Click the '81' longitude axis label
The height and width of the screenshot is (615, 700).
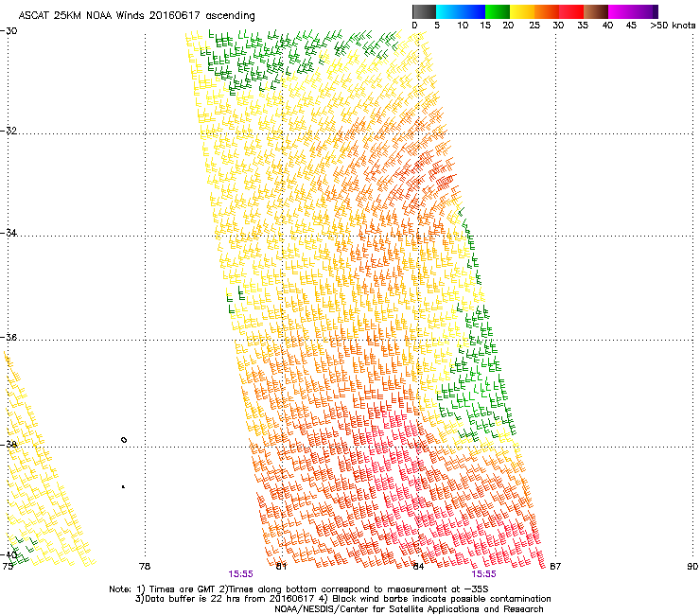[281, 567]
